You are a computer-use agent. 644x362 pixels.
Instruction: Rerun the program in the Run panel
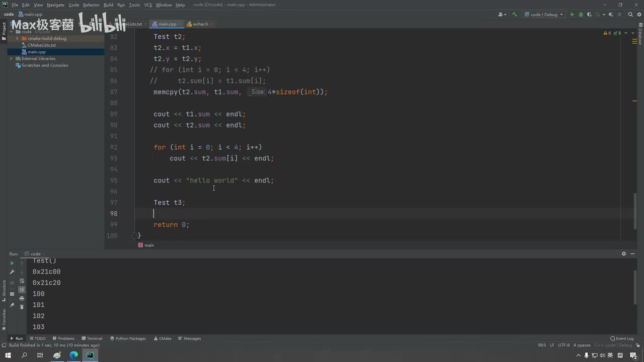click(x=12, y=263)
